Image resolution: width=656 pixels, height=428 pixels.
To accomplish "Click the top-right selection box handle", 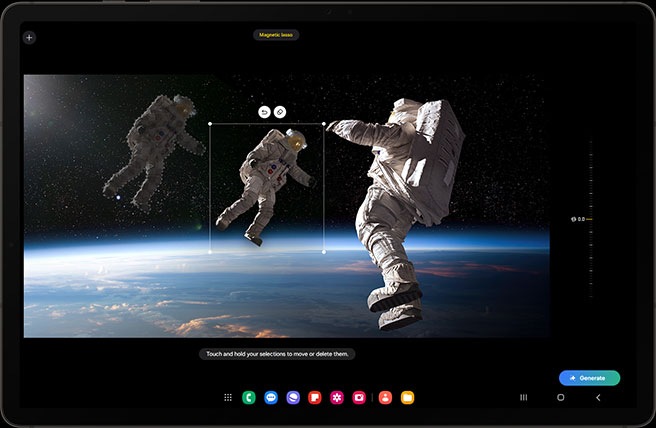I will pos(324,124).
